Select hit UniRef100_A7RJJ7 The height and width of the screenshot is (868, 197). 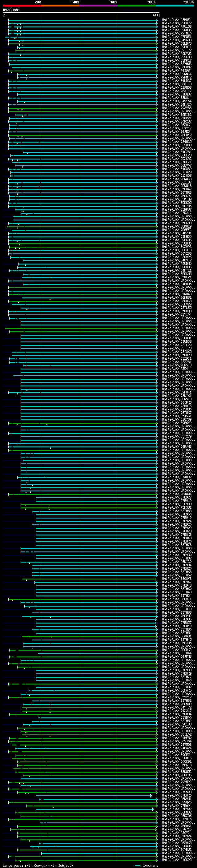click(x=176, y=213)
